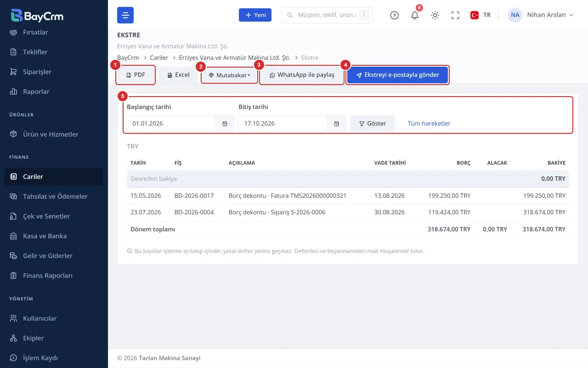The image size is (588, 368).
Task: Click the Kasa ve Banka icon
Action: tap(14, 236)
